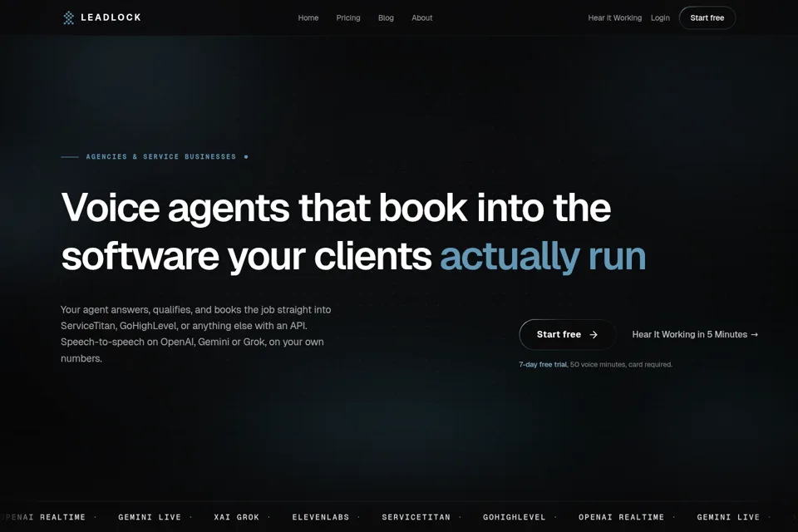Screen dimensions: 798x532
Task: Click the fully visible OPENAI REALTIME ticker item
Action: pyautogui.click(x=622, y=517)
